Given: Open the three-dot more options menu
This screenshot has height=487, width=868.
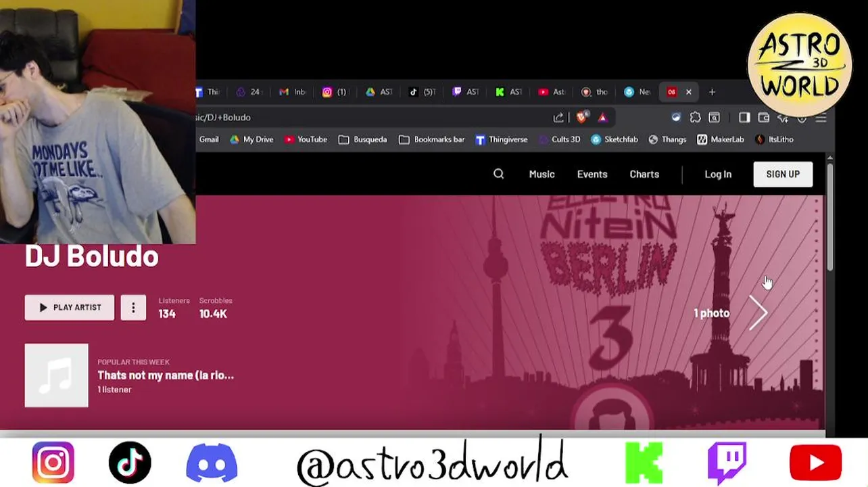Looking at the screenshot, I should tap(133, 307).
